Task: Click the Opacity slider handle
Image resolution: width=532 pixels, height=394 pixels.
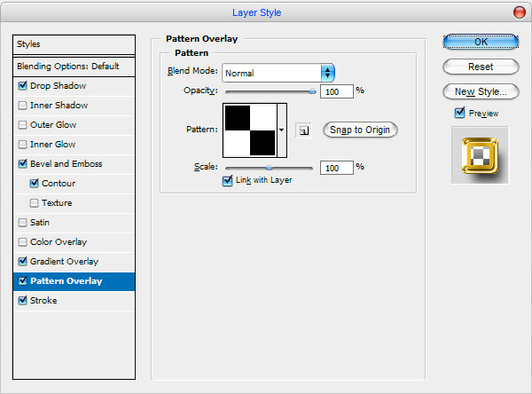Action: coord(312,91)
